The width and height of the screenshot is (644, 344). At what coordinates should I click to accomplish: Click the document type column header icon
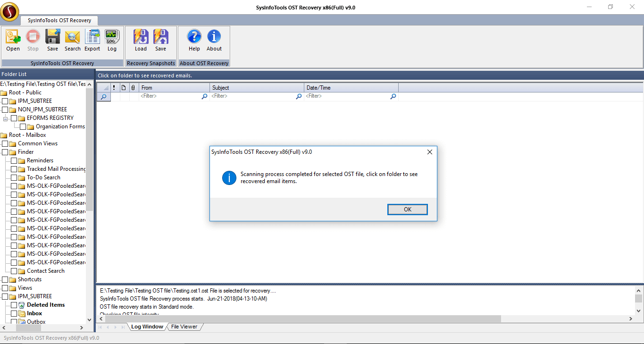point(124,88)
